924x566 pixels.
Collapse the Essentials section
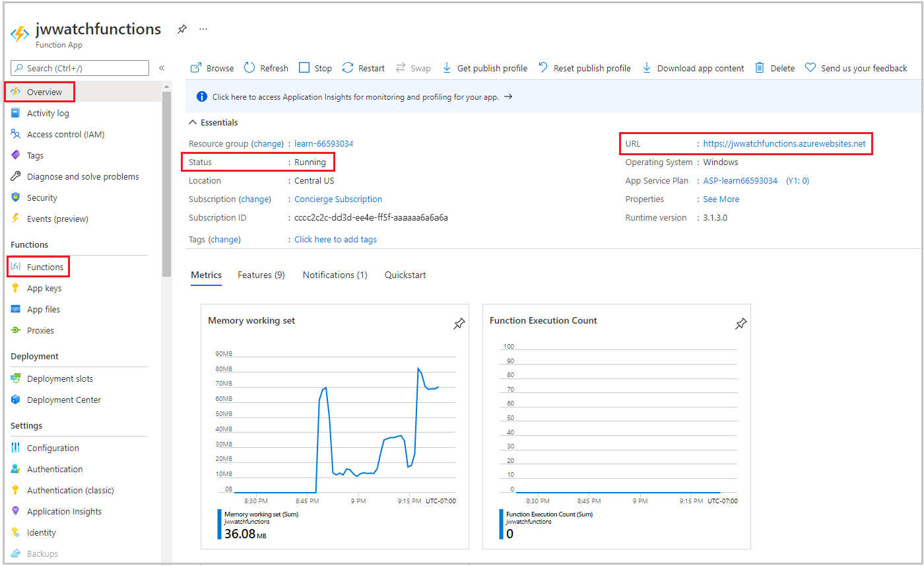(x=193, y=122)
